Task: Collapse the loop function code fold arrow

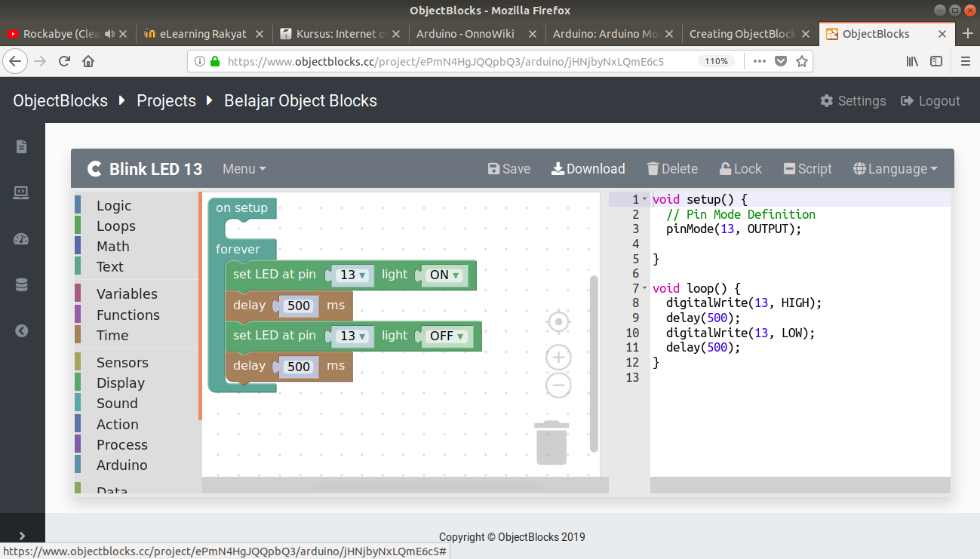Action: 644,288
